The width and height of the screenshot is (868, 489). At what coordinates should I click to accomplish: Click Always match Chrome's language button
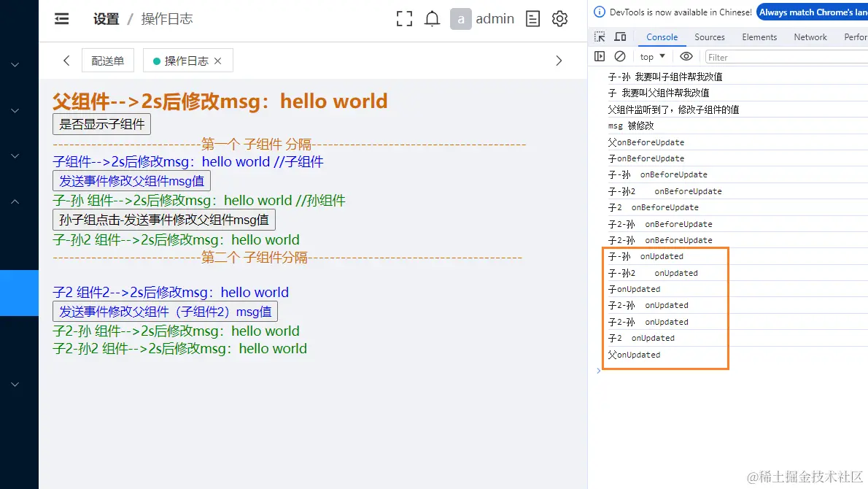(x=812, y=12)
